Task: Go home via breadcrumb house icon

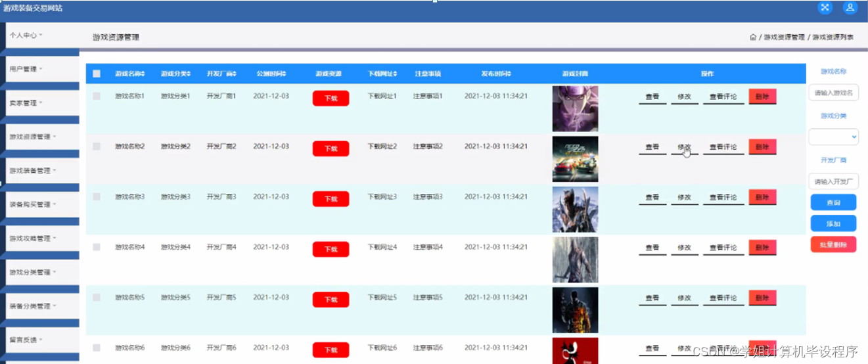Action: 753,37
